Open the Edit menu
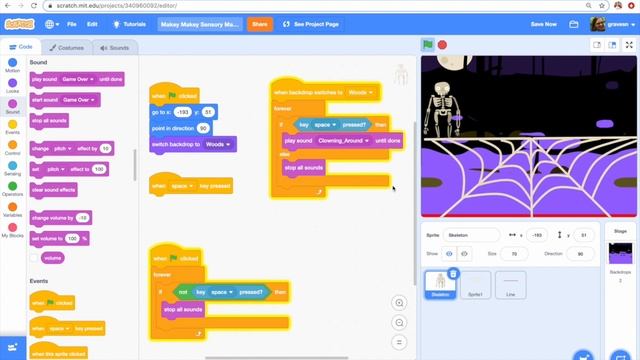Screen dimensions: 640x360 click(x=92, y=24)
